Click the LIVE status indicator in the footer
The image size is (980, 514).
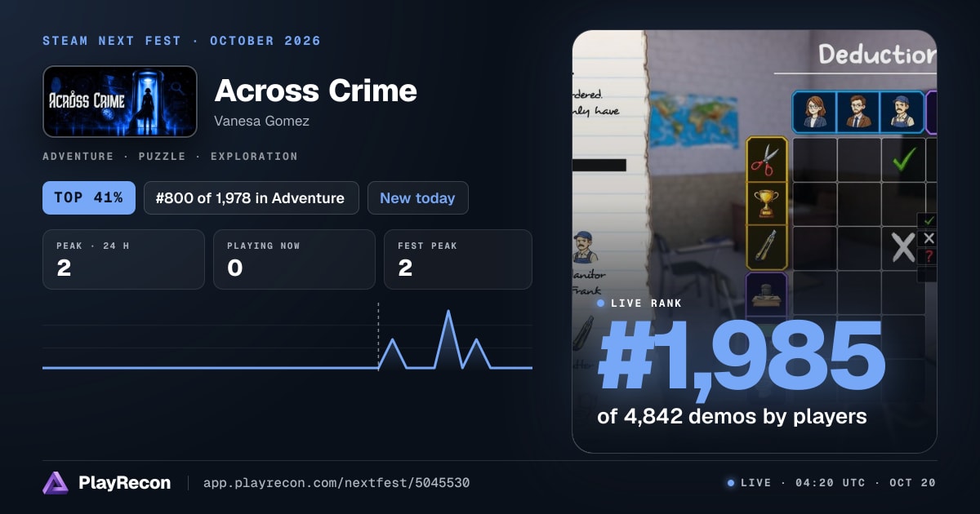coord(749,483)
